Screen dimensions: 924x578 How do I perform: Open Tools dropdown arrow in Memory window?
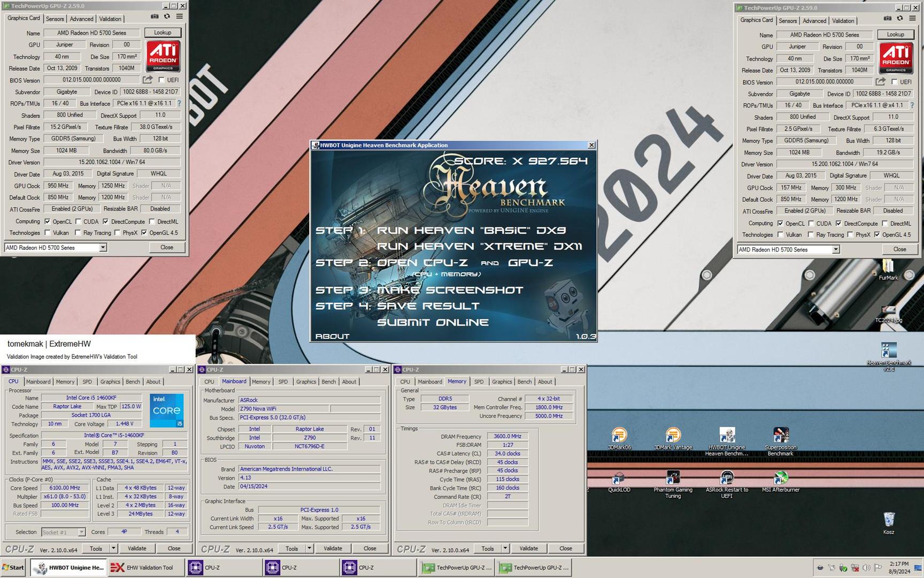[x=505, y=548]
